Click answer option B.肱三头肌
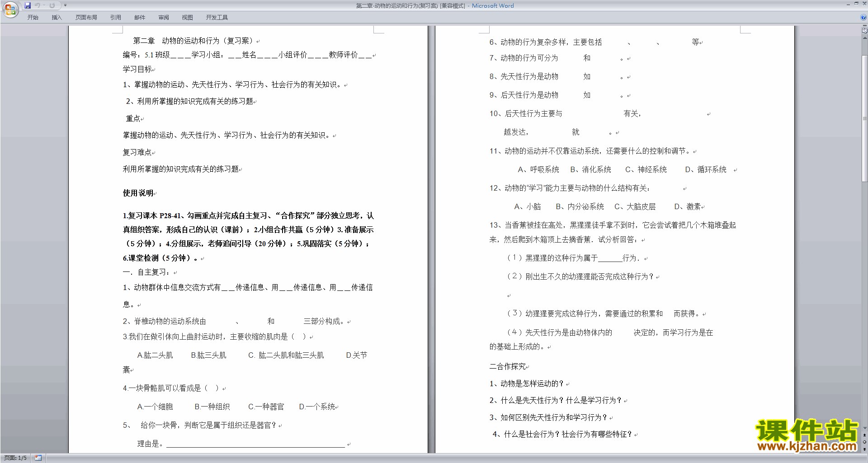868x463 pixels. 208,355
